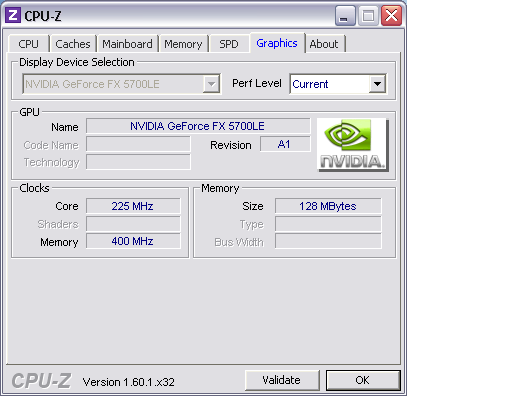This screenshot has width=512, height=396.
Task: Click the Display Device Selection group label
Action: click(x=77, y=62)
